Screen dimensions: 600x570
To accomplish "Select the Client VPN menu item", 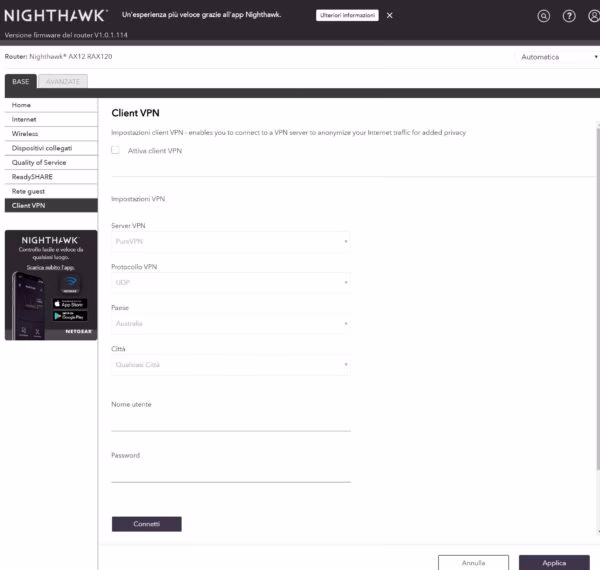I will (51, 205).
